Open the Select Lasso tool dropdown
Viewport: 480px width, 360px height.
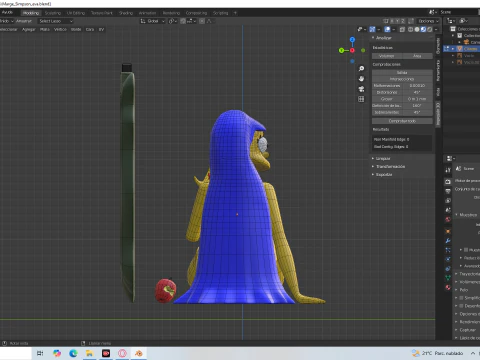tap(55, 21)
